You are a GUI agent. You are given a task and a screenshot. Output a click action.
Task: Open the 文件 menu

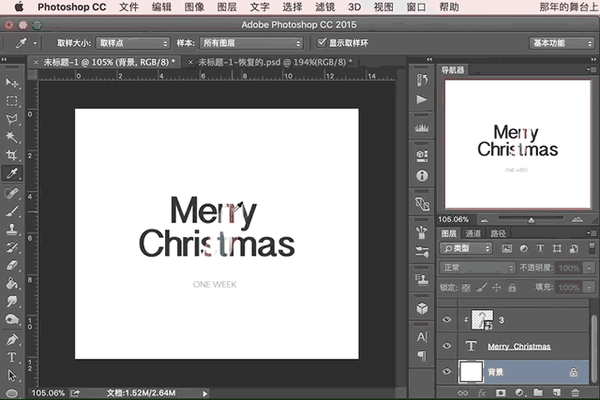[129, 7]
